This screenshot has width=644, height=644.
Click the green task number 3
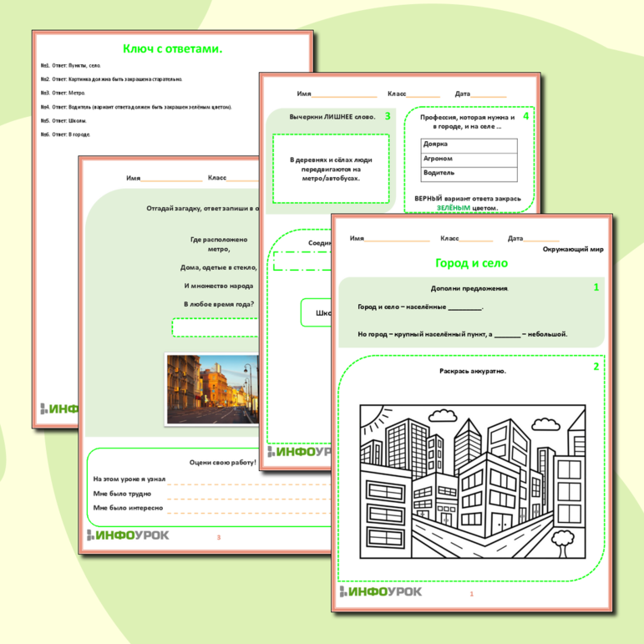tap(387, 116)
